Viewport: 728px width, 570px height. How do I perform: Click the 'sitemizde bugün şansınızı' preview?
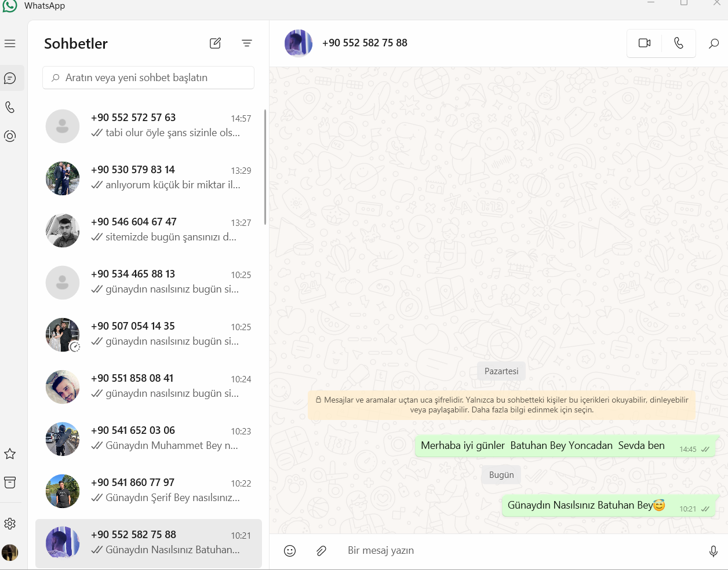point(171,237)
